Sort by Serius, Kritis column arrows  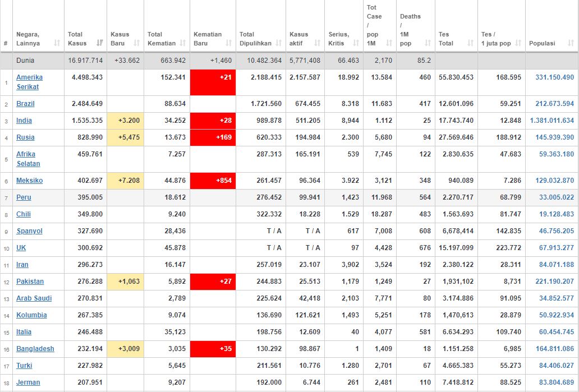[356, 43]
